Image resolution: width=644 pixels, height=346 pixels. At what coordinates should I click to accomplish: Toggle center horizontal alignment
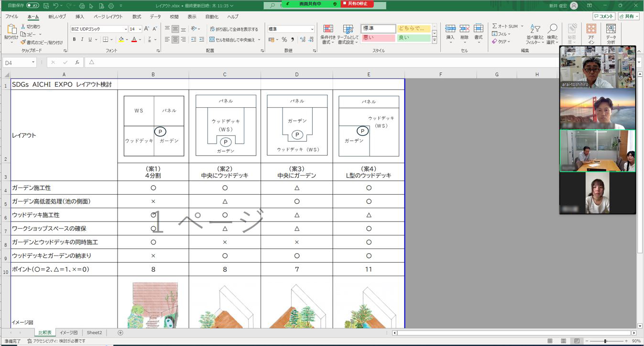(175, 39)
